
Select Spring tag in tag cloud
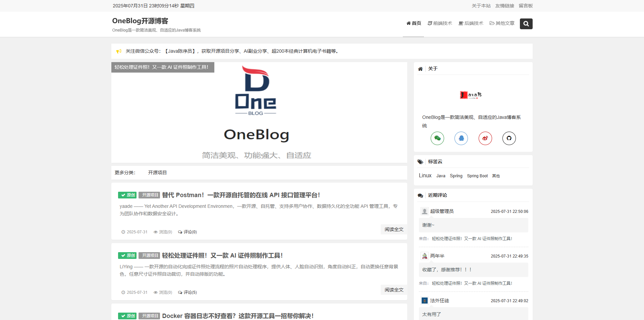pyautogui.click(x=456, y=176)
